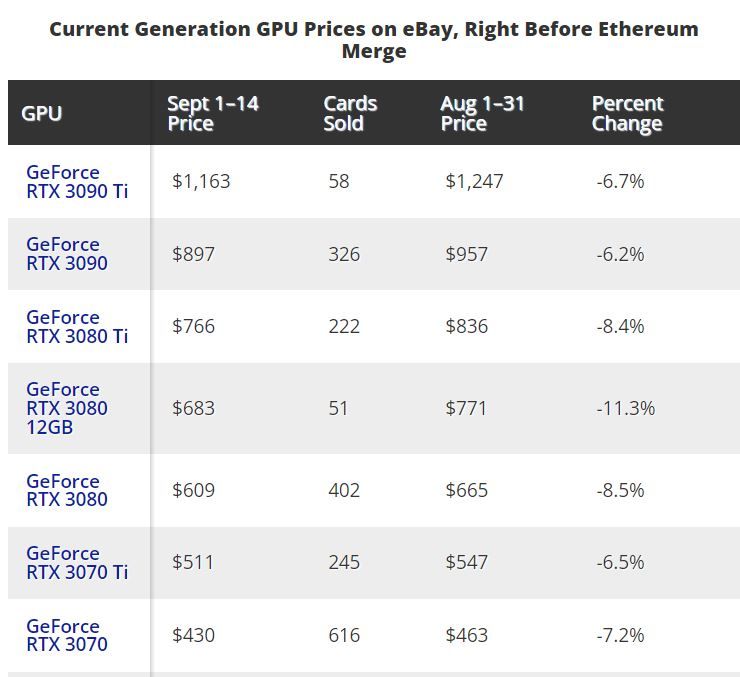The image size is (740, 677).
Task: Select the -6.5% percent change cell
Action: click(620, 562)
